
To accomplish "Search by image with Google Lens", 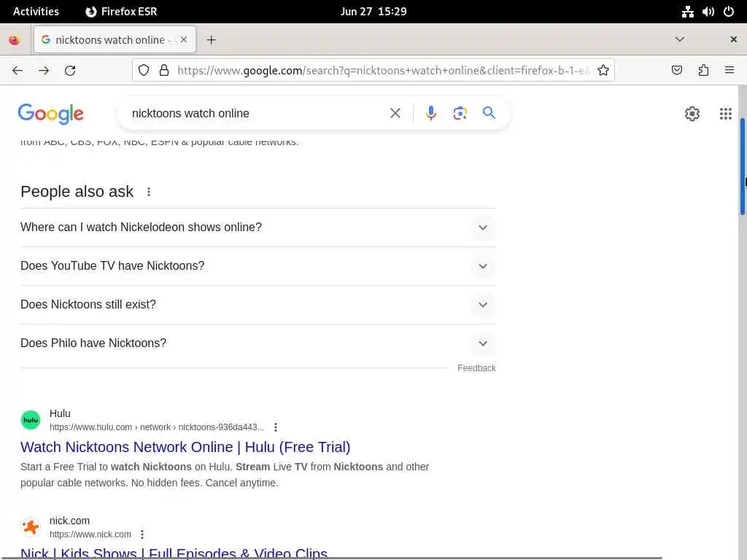I will pos(460,113).
